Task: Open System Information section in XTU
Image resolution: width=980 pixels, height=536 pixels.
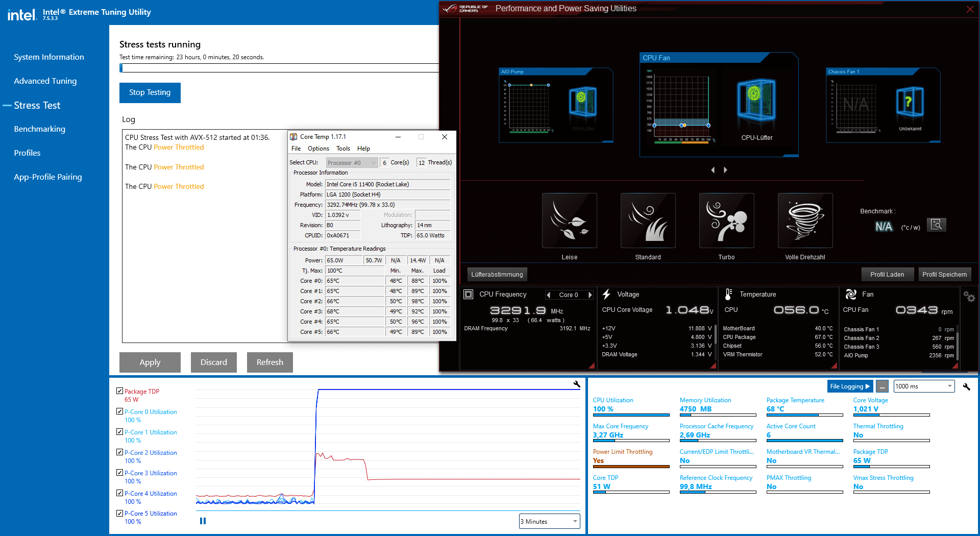Action: click(49, 57)
